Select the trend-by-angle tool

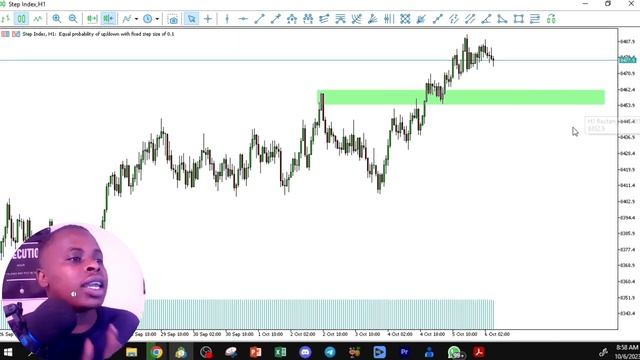tap(486, 19)
